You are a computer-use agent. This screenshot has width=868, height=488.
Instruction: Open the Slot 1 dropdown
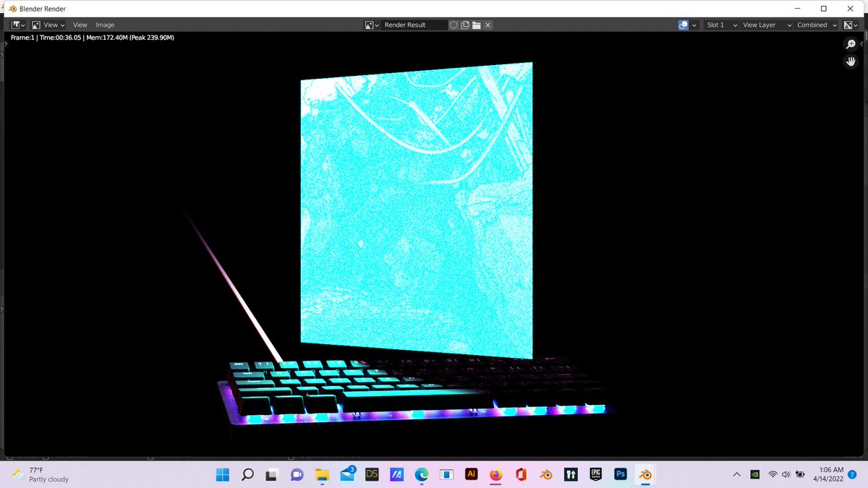point(721,25)
